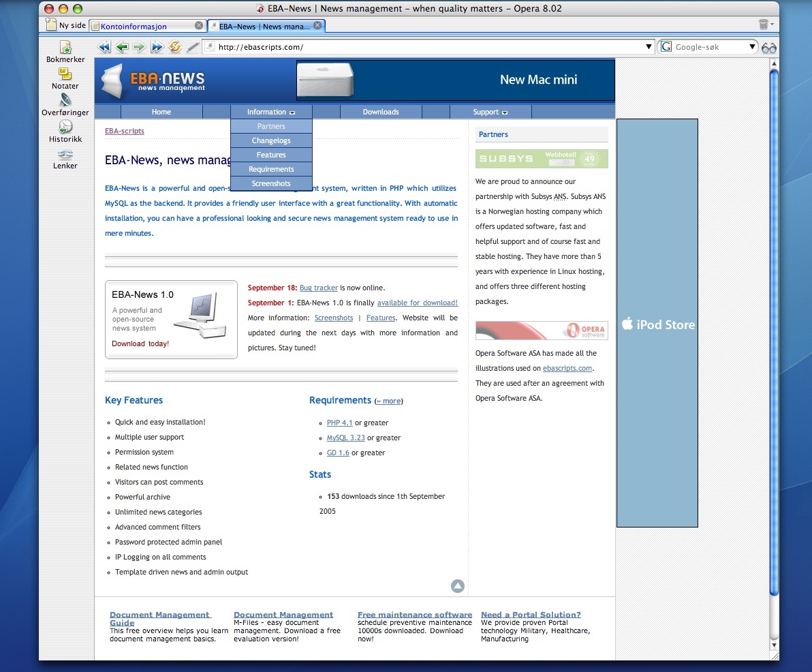Expand the address bar history dropdown

[649, 46]
